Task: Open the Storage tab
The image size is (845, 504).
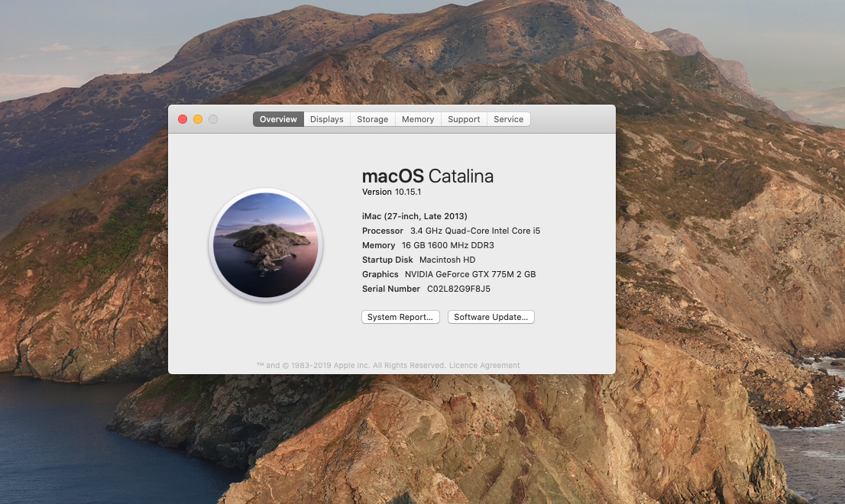Action: (372, 119)
